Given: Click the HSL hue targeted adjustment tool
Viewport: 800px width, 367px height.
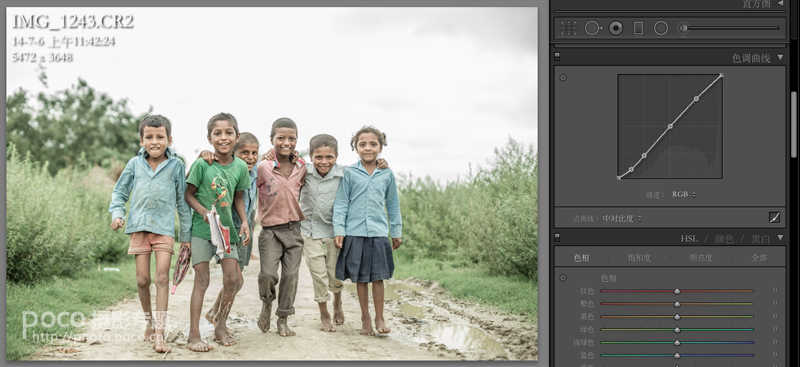Looking at the screenshot, I should click(563, 278).
